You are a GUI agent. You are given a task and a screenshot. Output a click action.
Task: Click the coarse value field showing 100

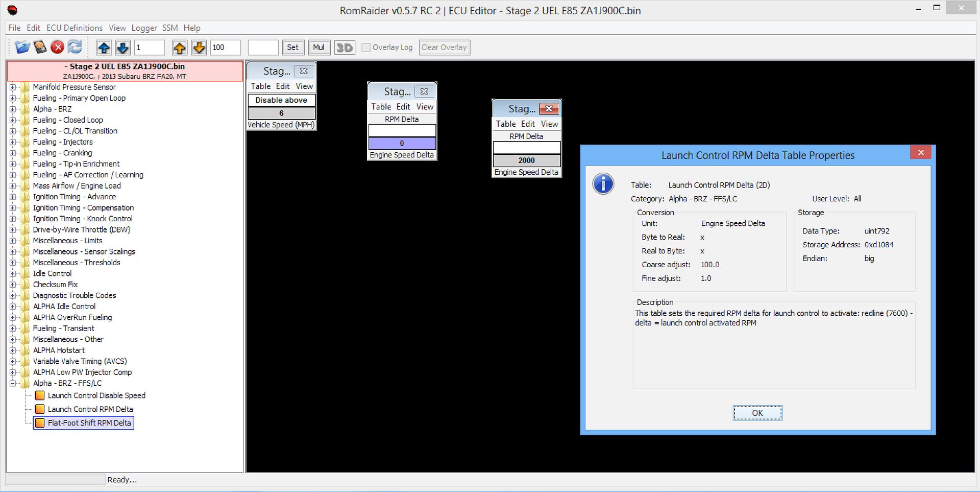(x=225, y=48)
